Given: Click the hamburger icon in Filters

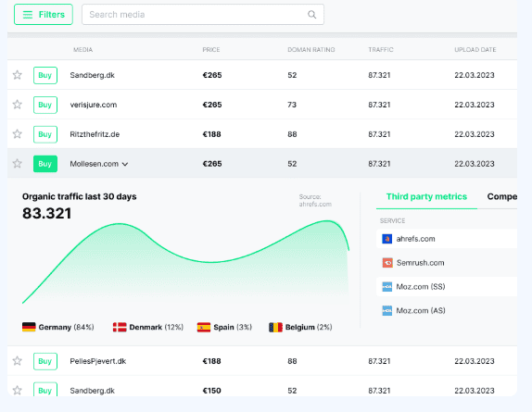Looking at the screenshot, I should click(x=28, y=15).
